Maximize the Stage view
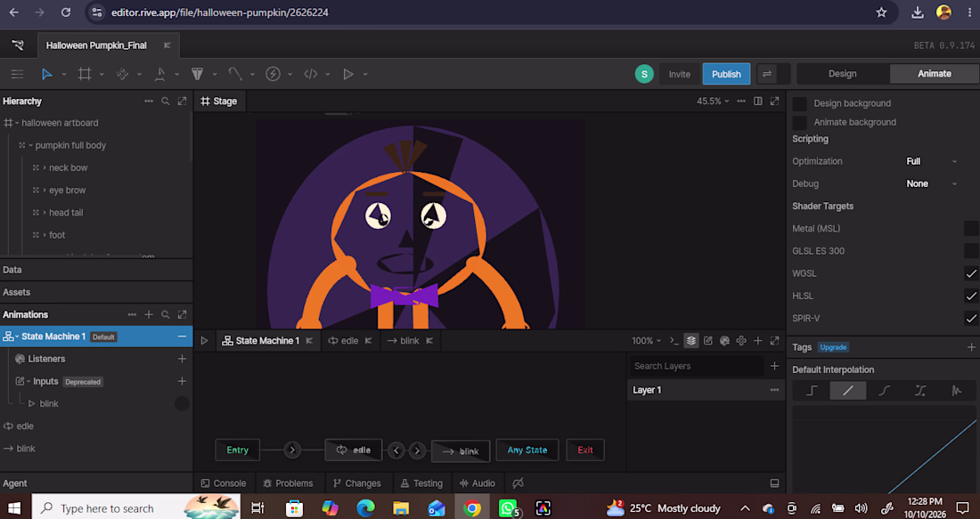980x519 pixels. pyautogui.click(x=774, y=101)
